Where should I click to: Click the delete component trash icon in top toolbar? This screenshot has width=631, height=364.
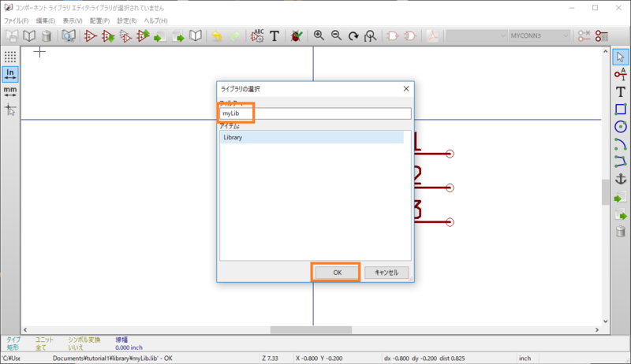pos(47,36)
